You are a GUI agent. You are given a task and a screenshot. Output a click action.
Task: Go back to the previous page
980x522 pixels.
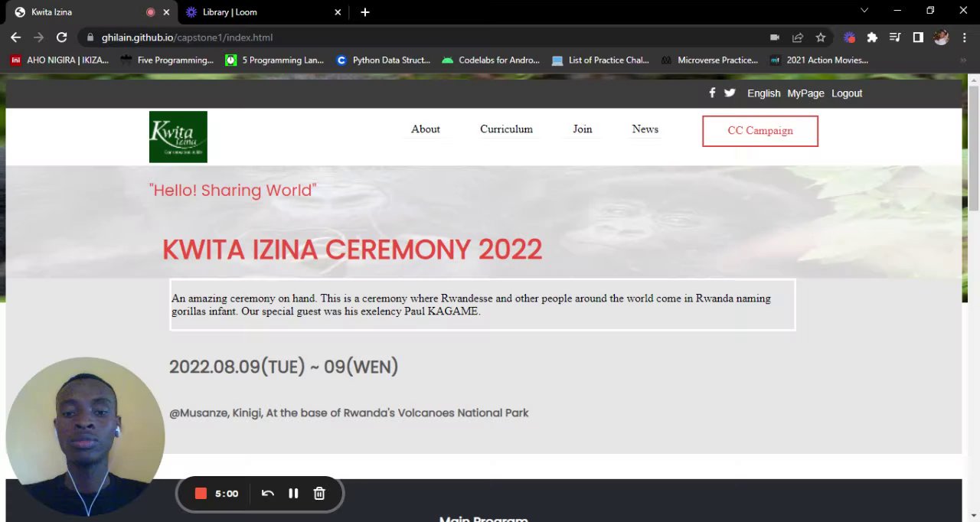(15, 37)
